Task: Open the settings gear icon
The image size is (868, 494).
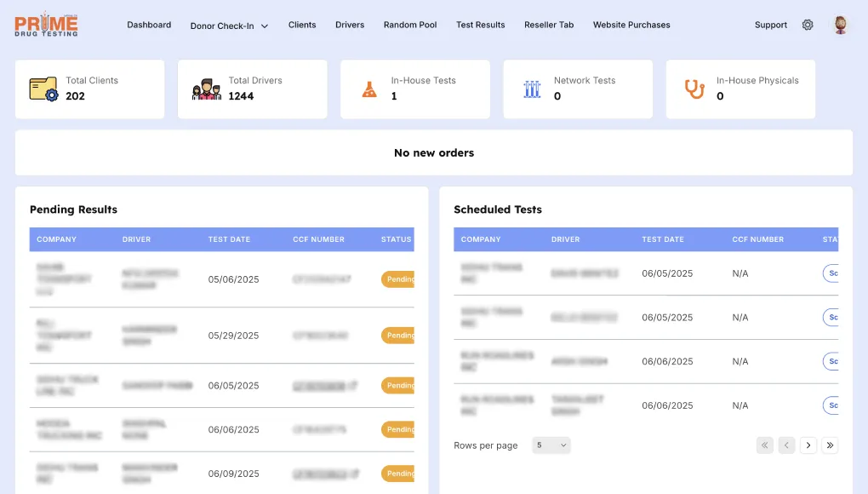Action: point(808,25)
